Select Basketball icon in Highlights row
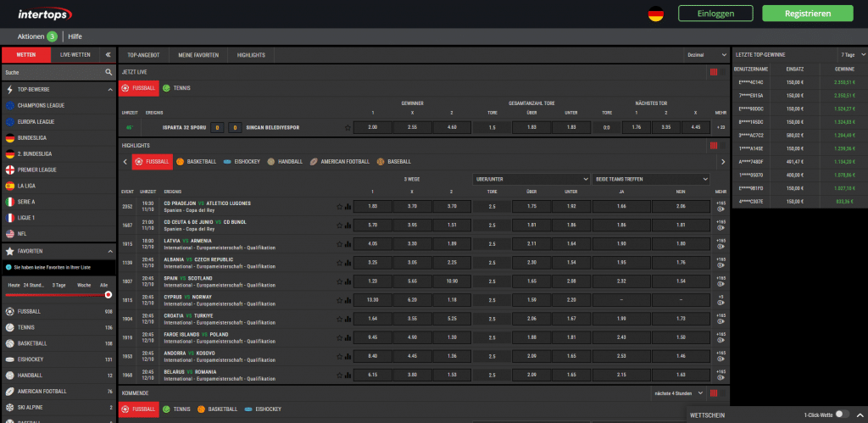Screen dimensions: 868x423 (197, 162)
